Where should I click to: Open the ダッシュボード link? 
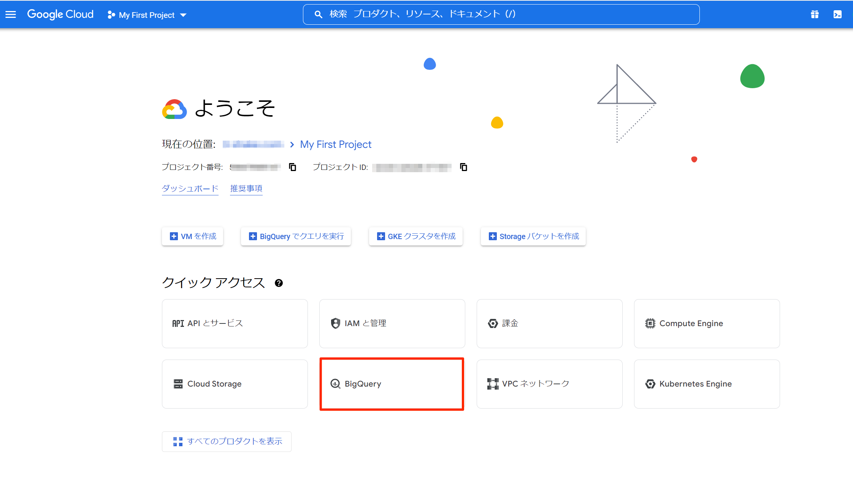coord(190,189)
